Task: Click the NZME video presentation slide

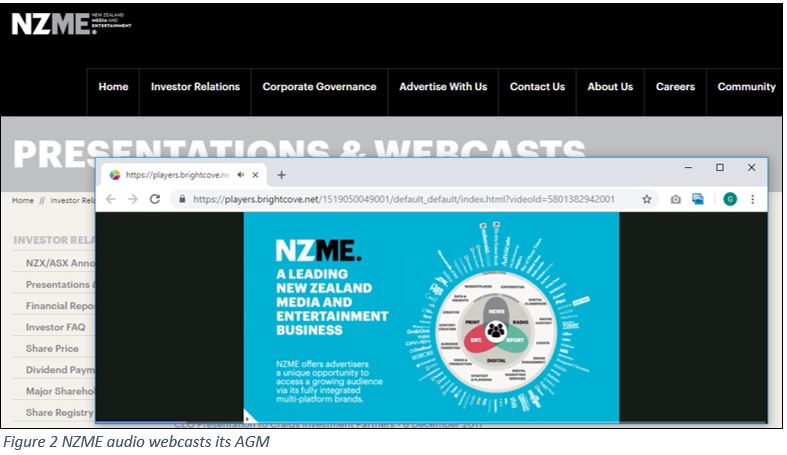Action: coord(431,317)
